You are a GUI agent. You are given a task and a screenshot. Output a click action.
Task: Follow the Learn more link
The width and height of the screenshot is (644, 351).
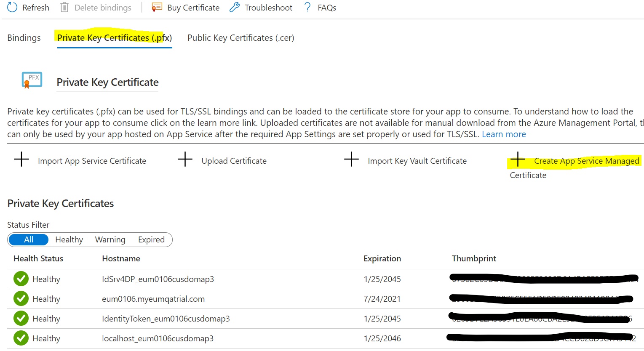pos(504,134)
